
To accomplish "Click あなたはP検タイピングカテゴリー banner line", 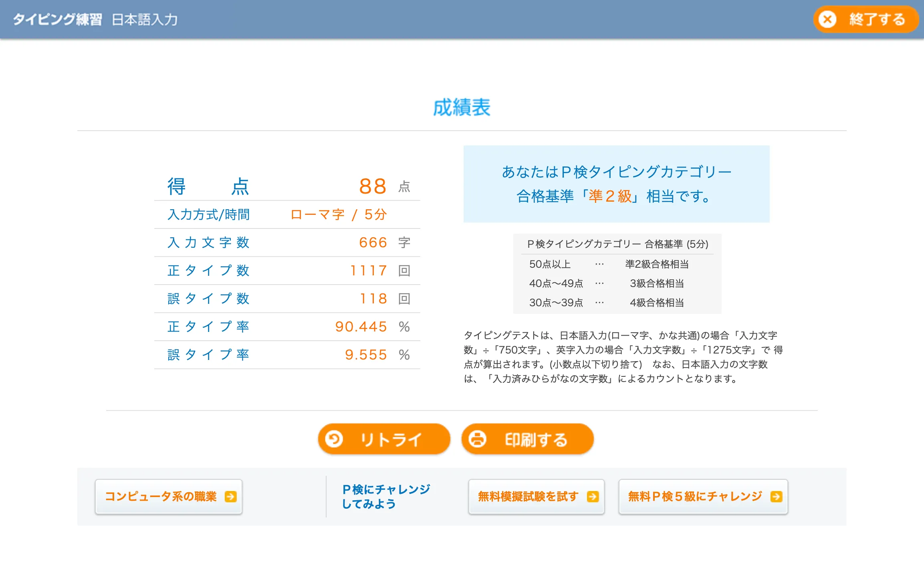I will pos(617,172).
